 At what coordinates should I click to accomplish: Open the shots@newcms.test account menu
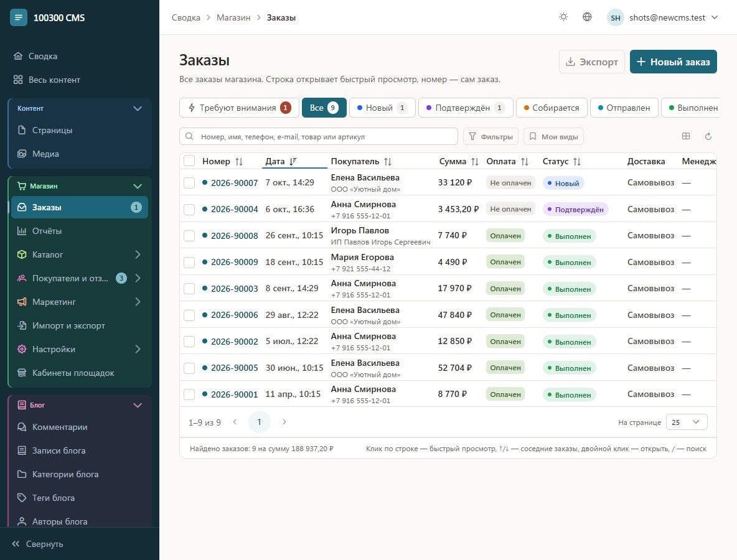tap(662, 18)
